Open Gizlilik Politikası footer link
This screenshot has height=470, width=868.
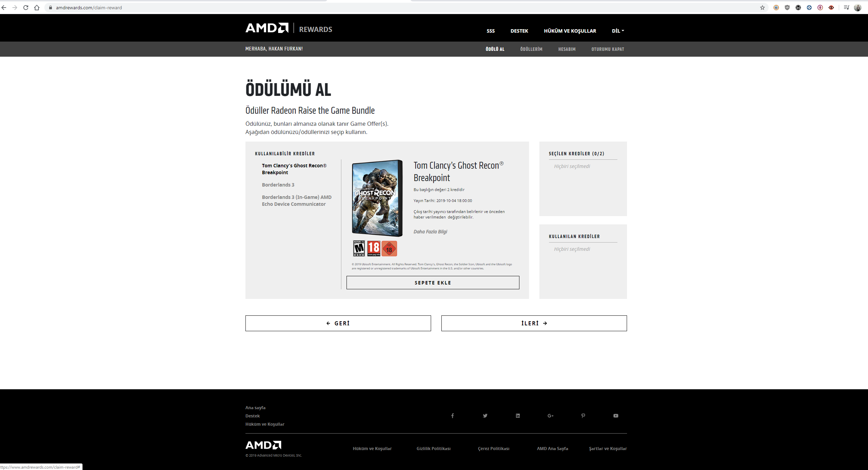[x=433, y=449]
